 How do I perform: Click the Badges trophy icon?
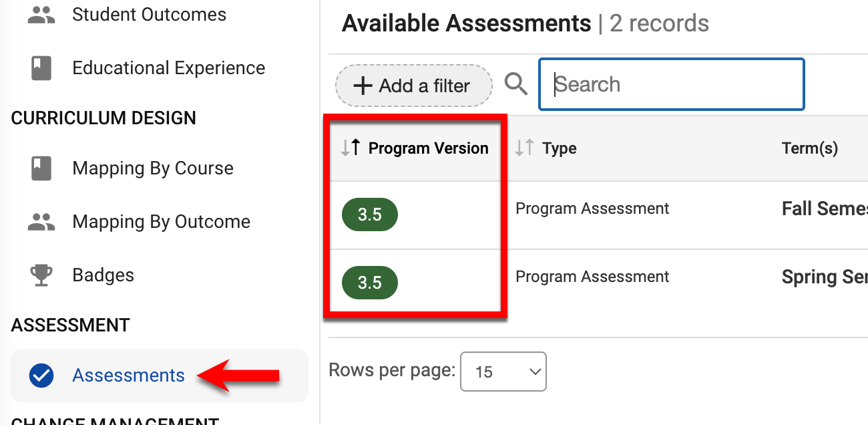coord(41,275)
